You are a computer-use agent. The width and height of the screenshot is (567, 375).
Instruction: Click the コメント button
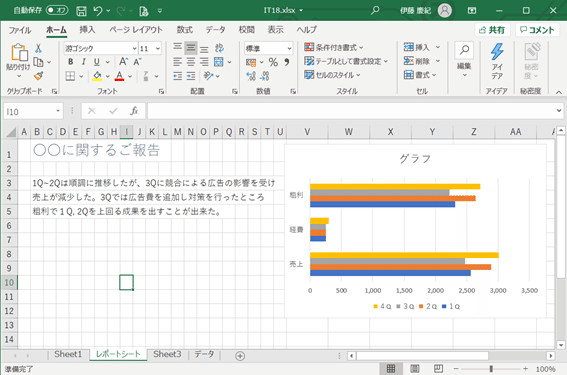537,30
